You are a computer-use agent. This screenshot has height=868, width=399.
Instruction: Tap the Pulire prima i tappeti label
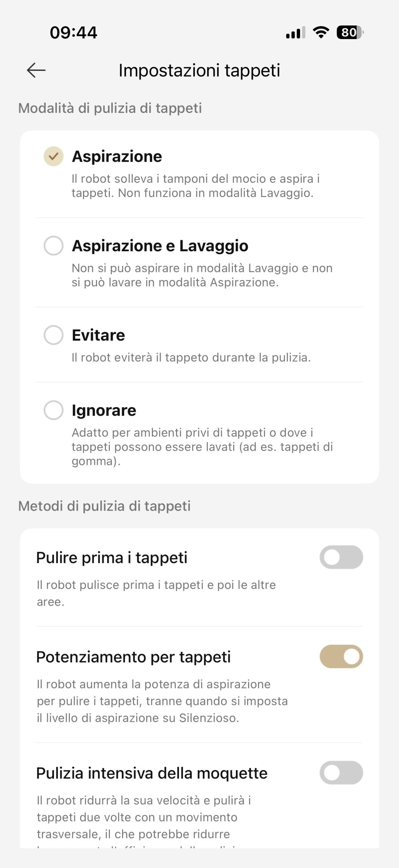(112, 557)
